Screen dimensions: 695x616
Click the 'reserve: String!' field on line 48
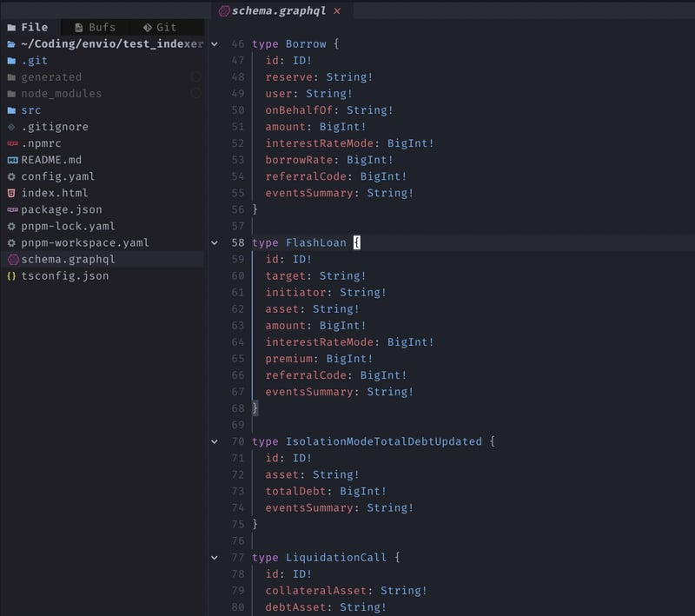coord(319,77)
